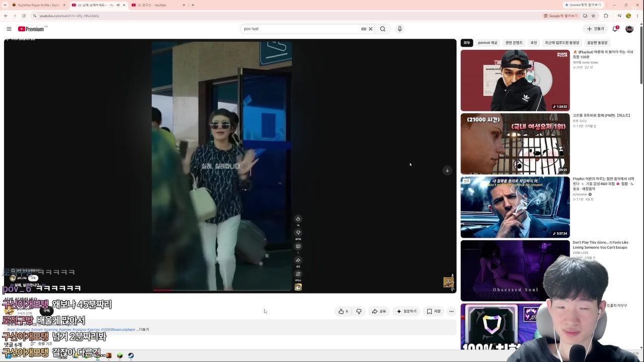This screenshot has width=644, height=362.
Task: Activate voice search microphone icon
Action: pos(400,29)
